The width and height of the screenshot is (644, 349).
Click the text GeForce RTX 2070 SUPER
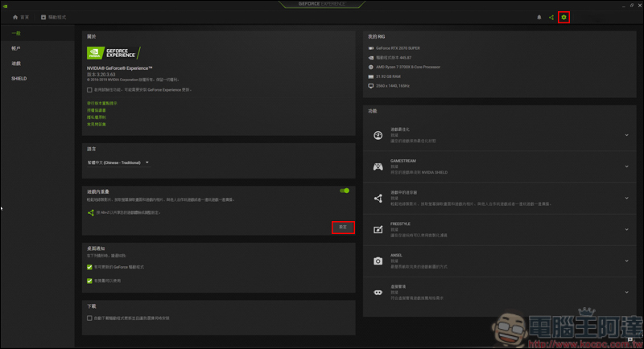pyautogui.click(x=398, y=48)
